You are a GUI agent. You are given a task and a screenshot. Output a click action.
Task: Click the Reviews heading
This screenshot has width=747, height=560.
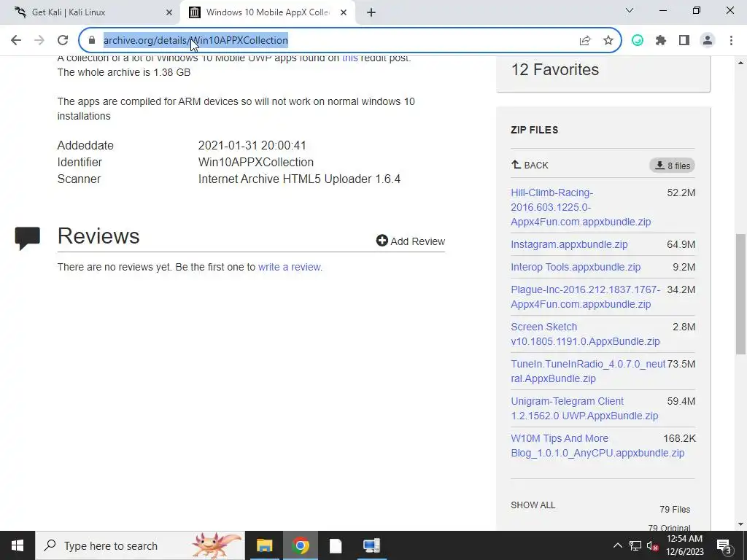pos(98,236)
